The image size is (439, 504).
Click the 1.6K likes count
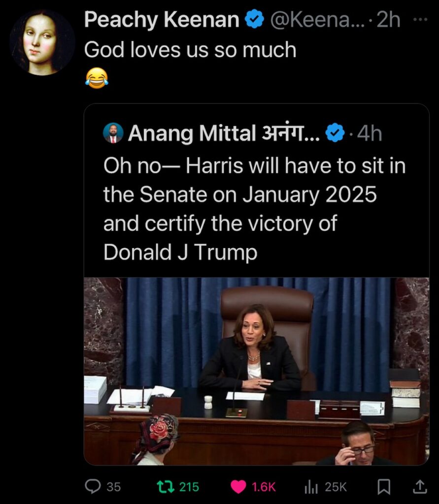[264, 487]
